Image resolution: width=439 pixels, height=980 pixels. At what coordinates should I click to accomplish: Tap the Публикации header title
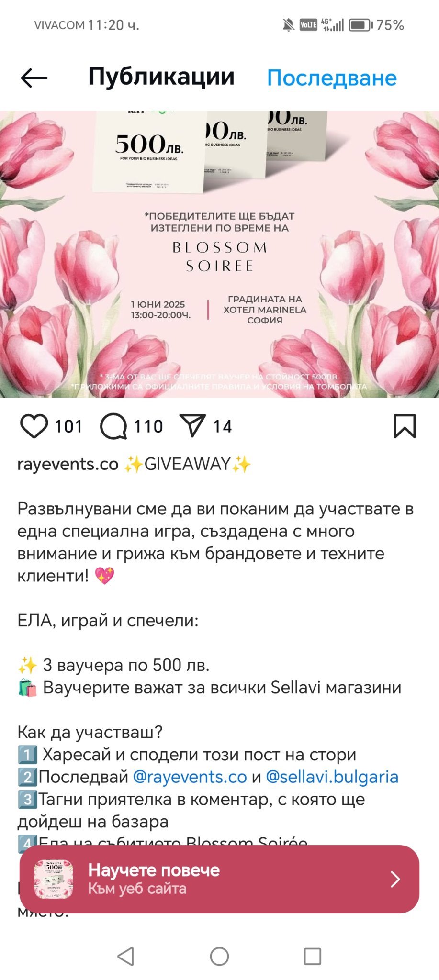pyautogui.click(x=161, y=77)
